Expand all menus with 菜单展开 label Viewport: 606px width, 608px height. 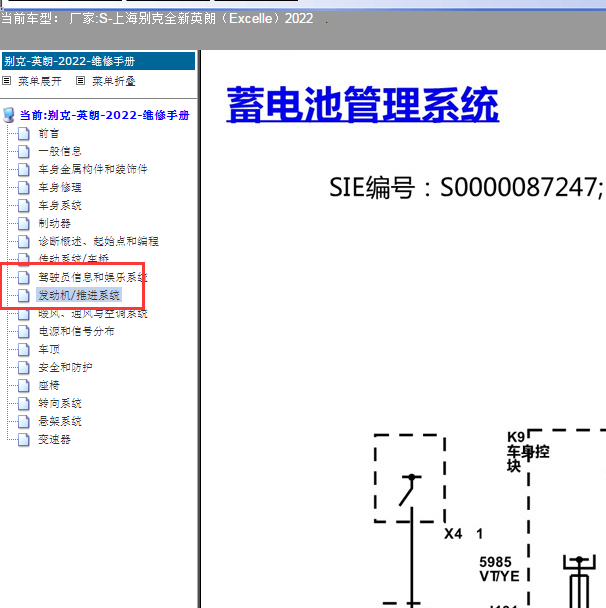click(x=40, y=81)
